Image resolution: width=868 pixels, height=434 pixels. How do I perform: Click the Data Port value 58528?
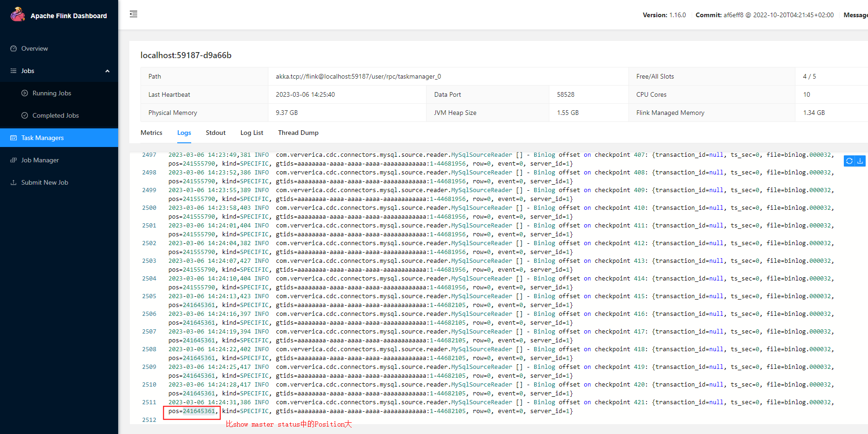point(566,94)
